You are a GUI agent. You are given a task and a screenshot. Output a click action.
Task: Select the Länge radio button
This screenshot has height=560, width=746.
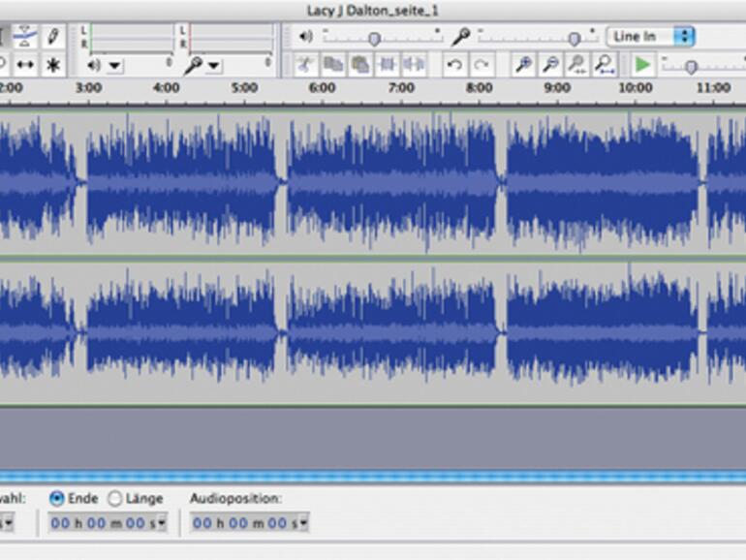coord(115,498)
